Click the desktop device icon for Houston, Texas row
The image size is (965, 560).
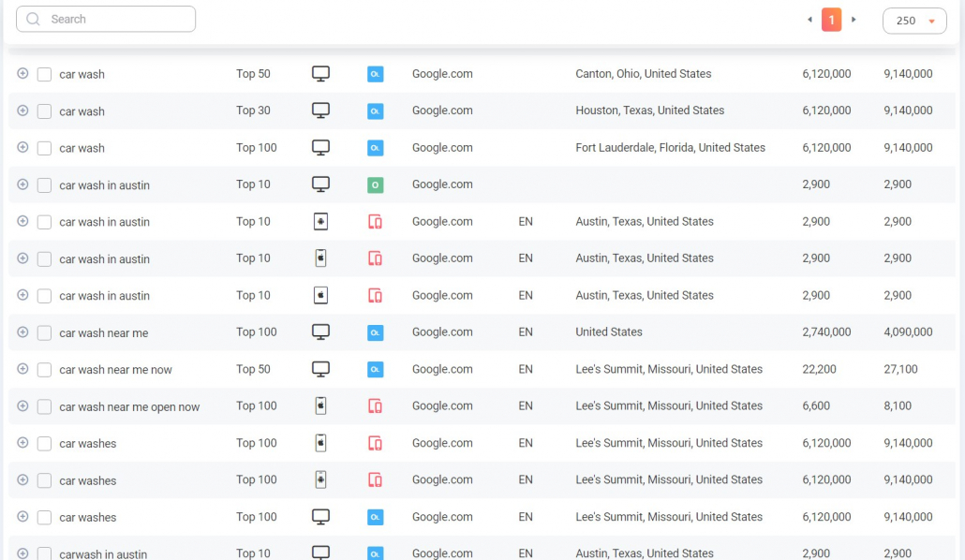tap(320, 111)
